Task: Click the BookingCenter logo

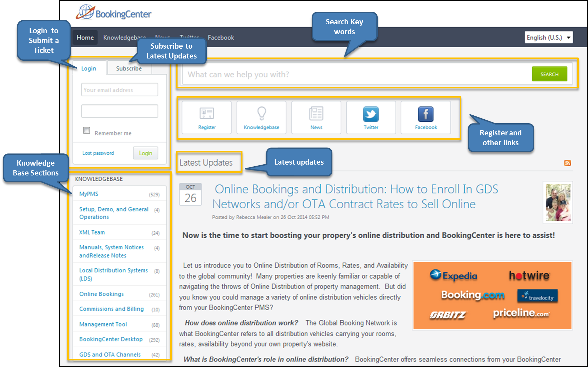Action: 114,12
